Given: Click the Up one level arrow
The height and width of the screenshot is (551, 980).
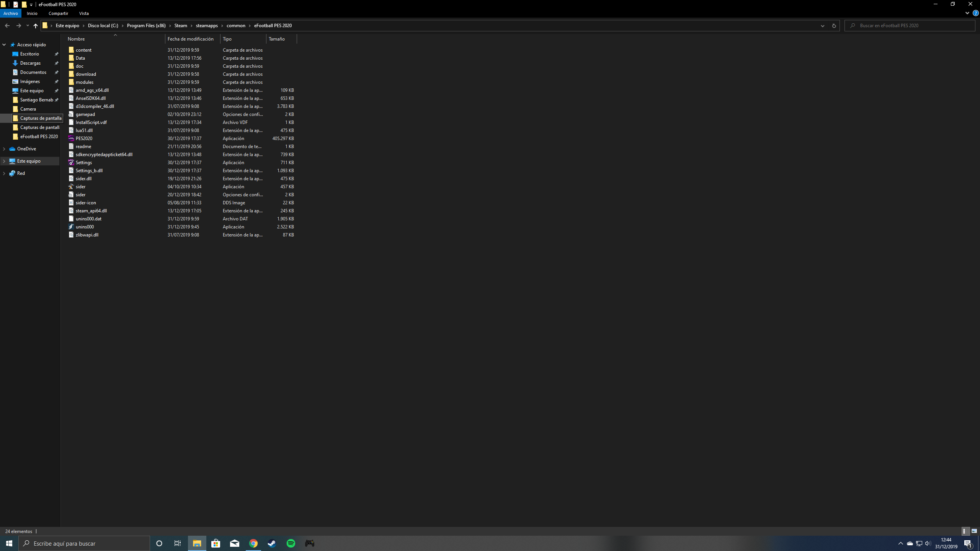Looking at the screenshot, I should [x=36, y=26].
